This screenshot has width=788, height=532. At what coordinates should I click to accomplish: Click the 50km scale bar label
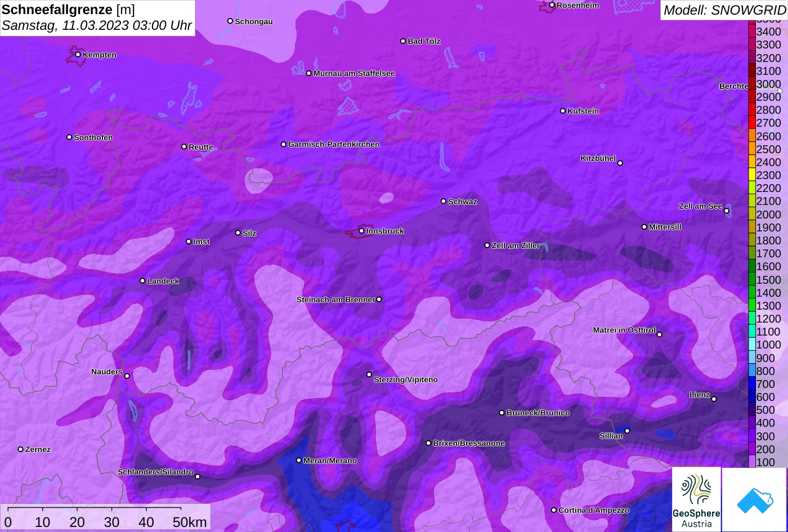click(190, 522)
